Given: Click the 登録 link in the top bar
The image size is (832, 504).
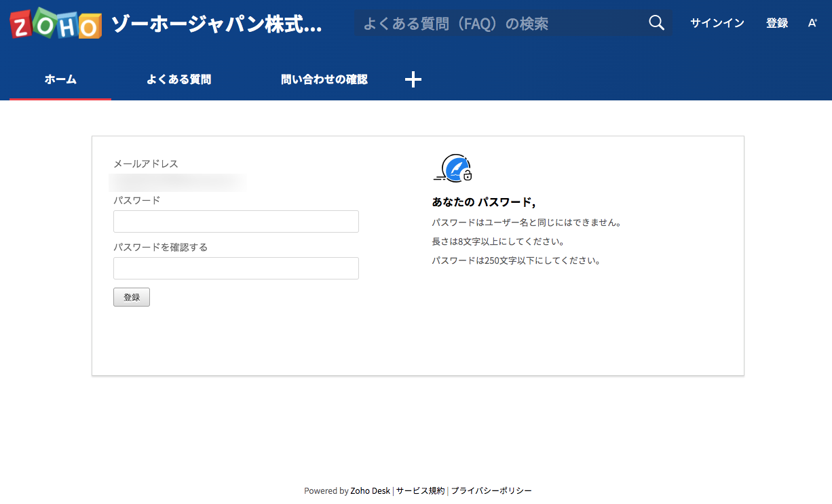Looking at the screenshot, I should (776, 23).
